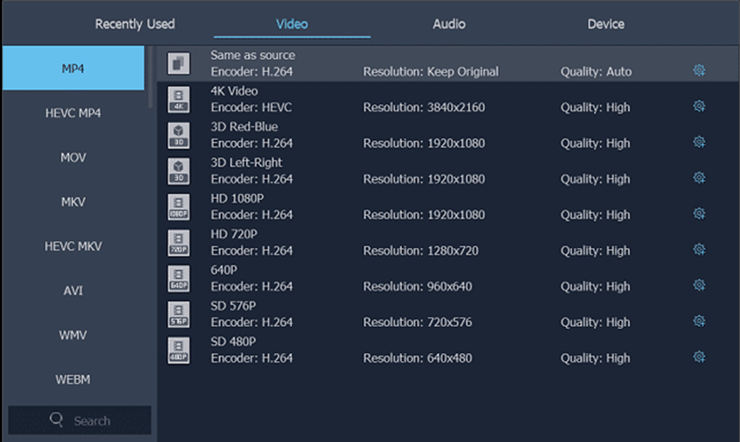Screen dimensions: 740x442
Task: Click the gear icon for 4K Video
Action: coord(699,106)
